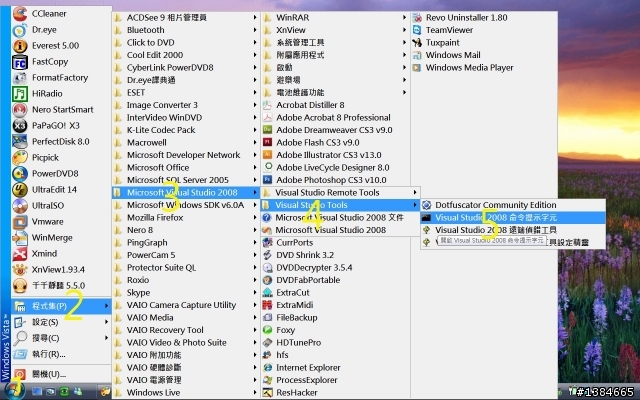Viewport: 640px width, 400px height.
Task: Open 執行(R)... run dialog
Action: tap(61, 354)
